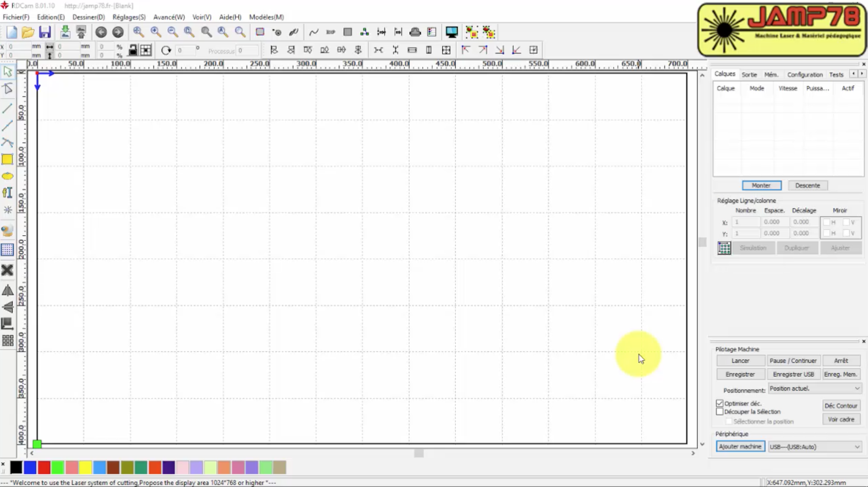Select the text tool in sidebar

[x=7, y=193]
